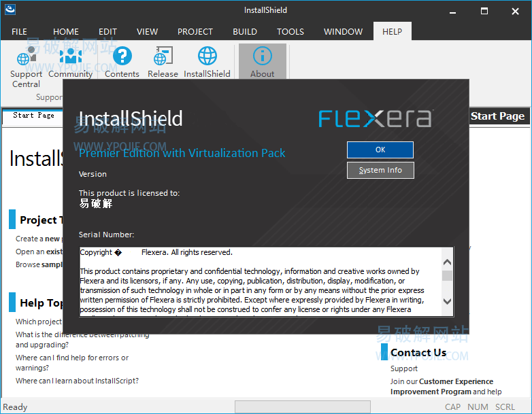Click the Ready status text
The image size is (532, 414).
pyautogui.click(x=15, y=407)
